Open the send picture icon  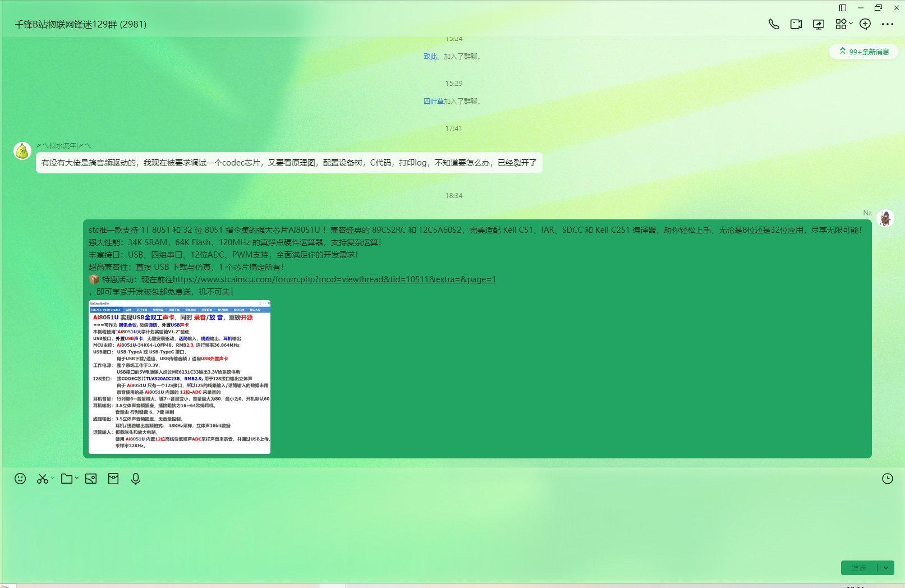click(x=91, y=479)
